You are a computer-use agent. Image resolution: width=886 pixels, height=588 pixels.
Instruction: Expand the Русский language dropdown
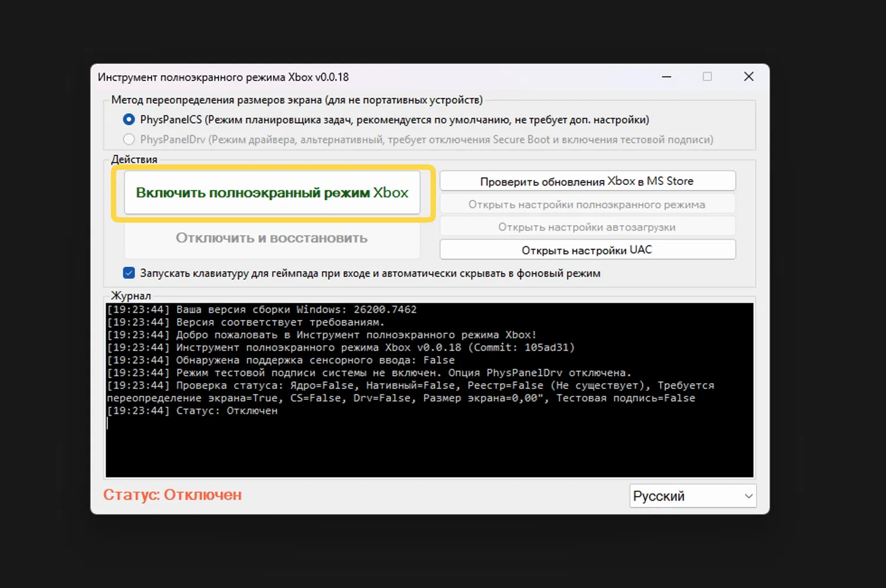693,496
